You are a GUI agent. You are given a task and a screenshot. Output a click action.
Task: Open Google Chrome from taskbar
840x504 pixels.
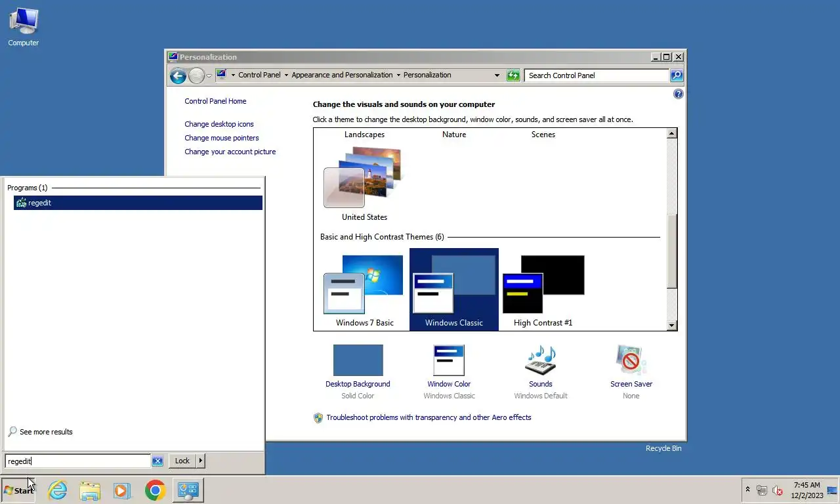(156, 490)
